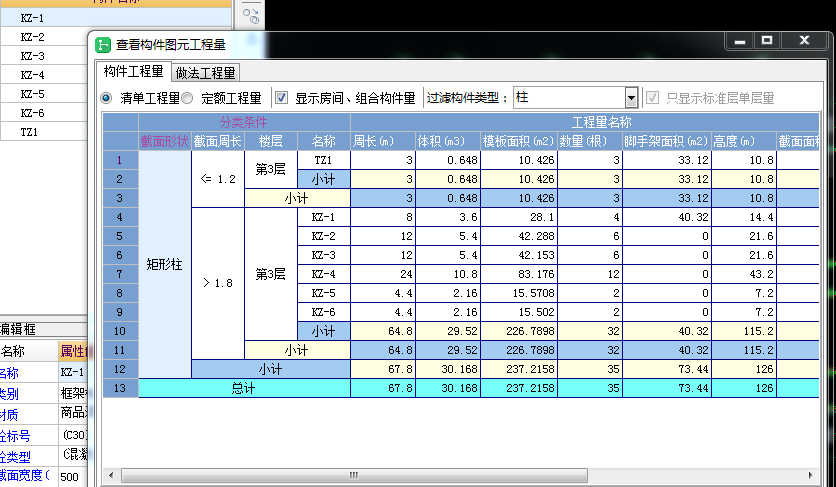Minimize the 查看构件图元工程量 dialog
The width and height of the screenshot is (836, 487).
(739, 41)
